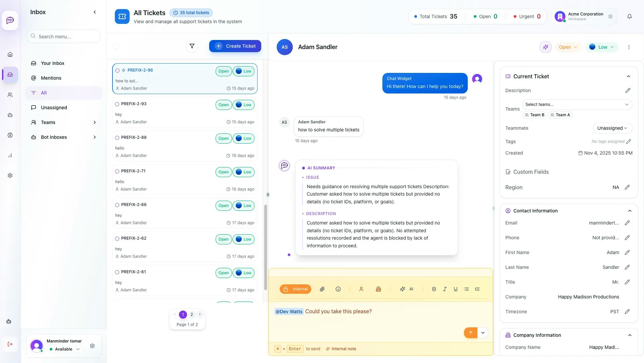The height and width of the screenshot is (363, 644).
Task: Select the checkbox next to PREFIX-2-96
Action: coord(117,70)
